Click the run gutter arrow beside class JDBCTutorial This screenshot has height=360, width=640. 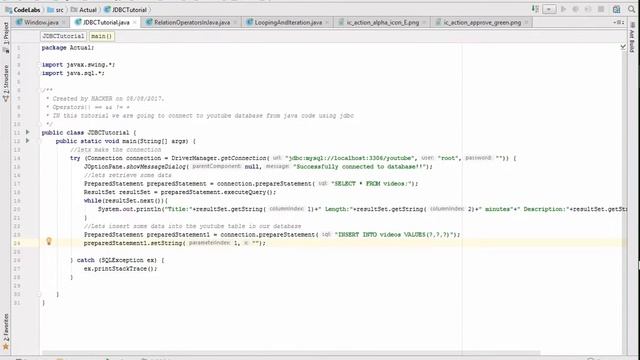[x=27, y=132]
